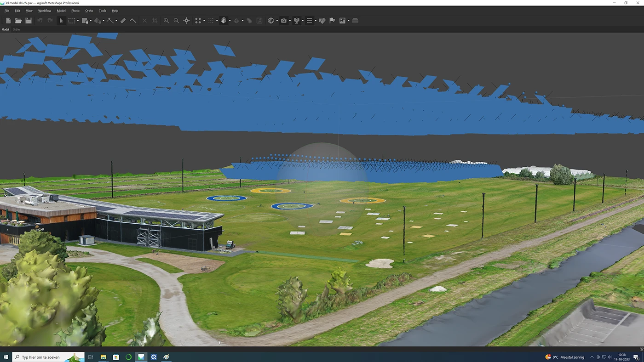
Task: Click the Redo arrow
Action: 50,21
